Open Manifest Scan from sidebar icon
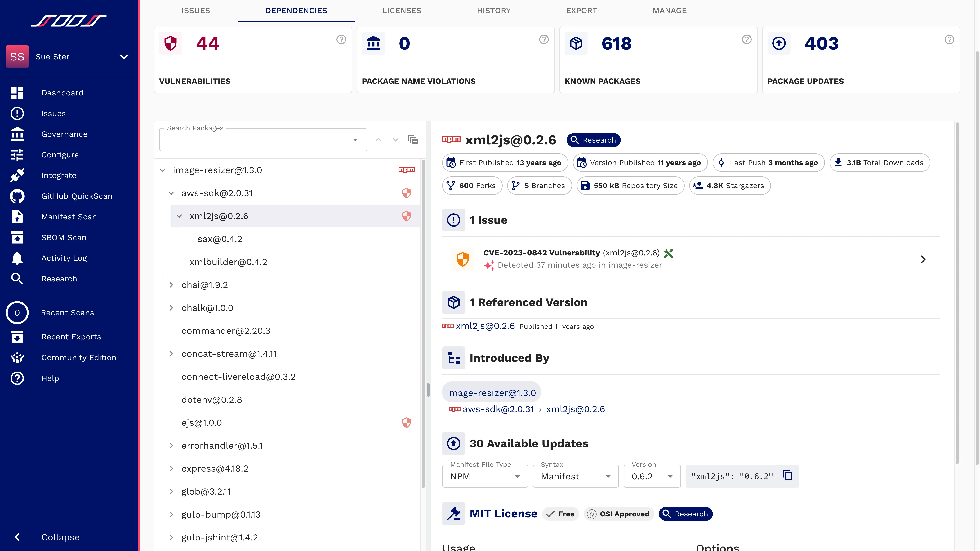 coord(17,217)
